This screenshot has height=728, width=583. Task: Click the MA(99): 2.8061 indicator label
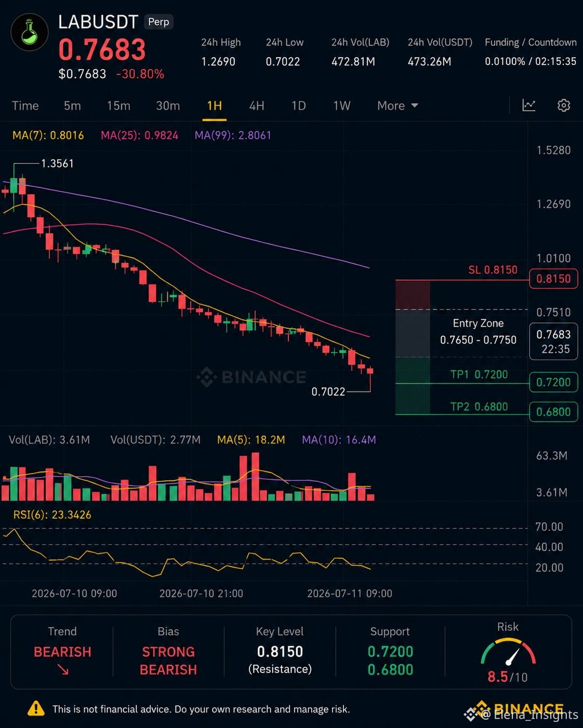[x=233, y=136]
